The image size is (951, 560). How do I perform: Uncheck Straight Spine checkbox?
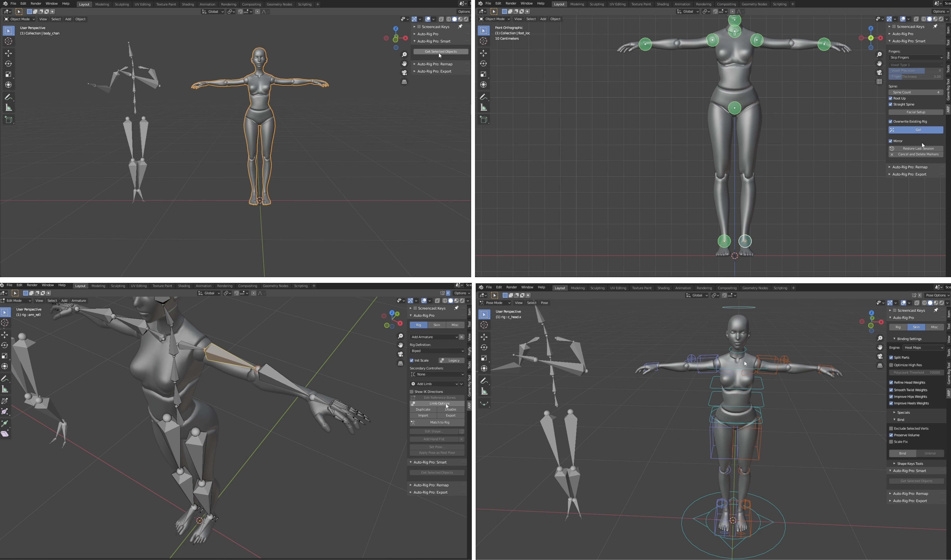click(x=891, y=105)
